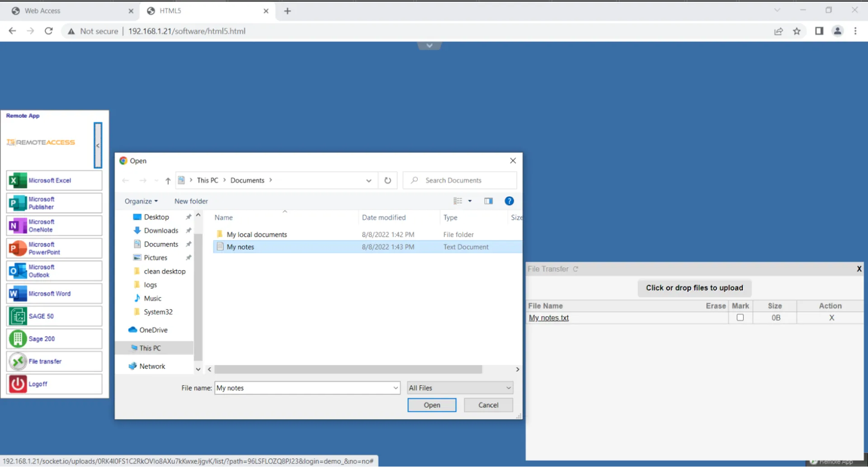Select This PC in navigation tree
This screenshot has width=868, height=467.
click(x=150, y=348)
